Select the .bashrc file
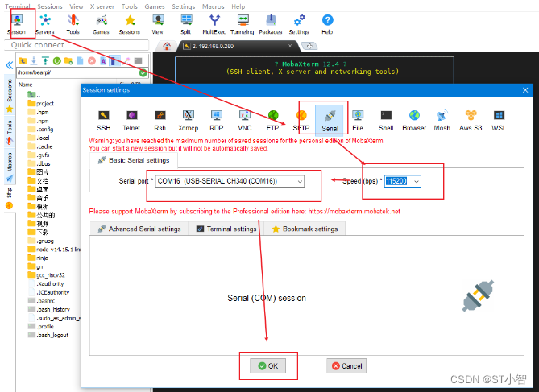Screen dimensions: 539x392 click(x=41, y=300)
